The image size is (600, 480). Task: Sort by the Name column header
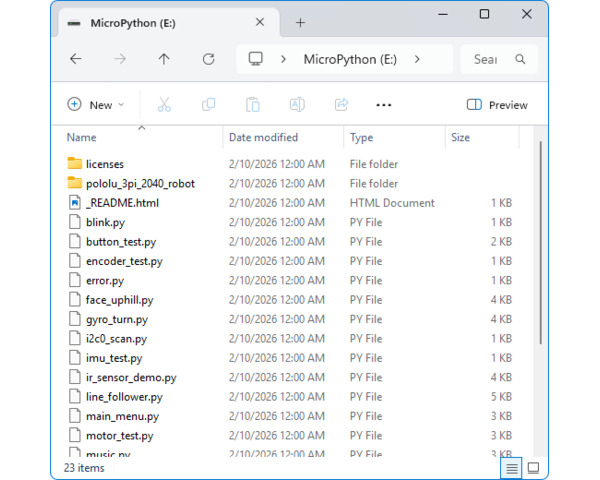point(81,137)
